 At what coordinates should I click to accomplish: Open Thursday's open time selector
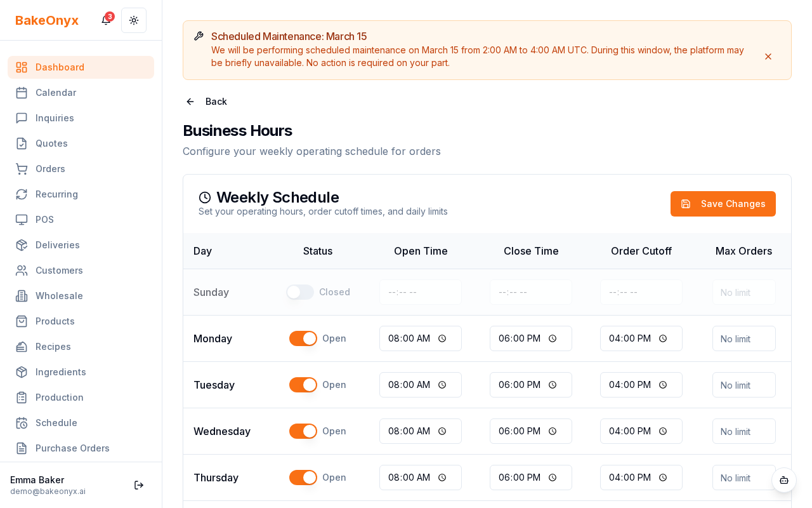(x=442, y=478)
